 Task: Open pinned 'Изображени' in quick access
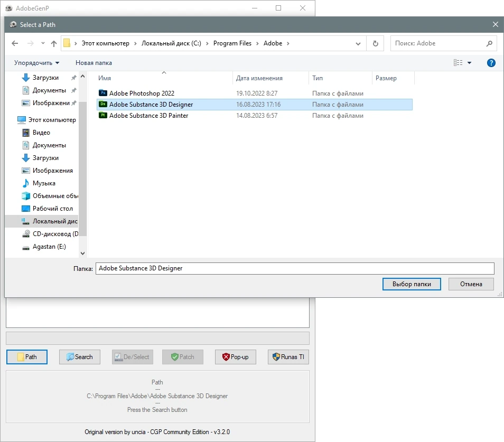tap(51, 103)
